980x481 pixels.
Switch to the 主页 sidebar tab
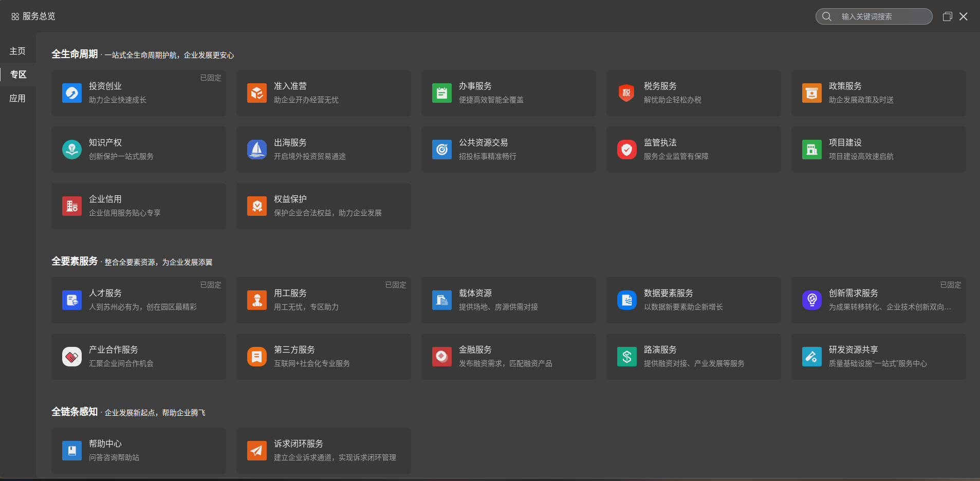[x=17, y=51]
